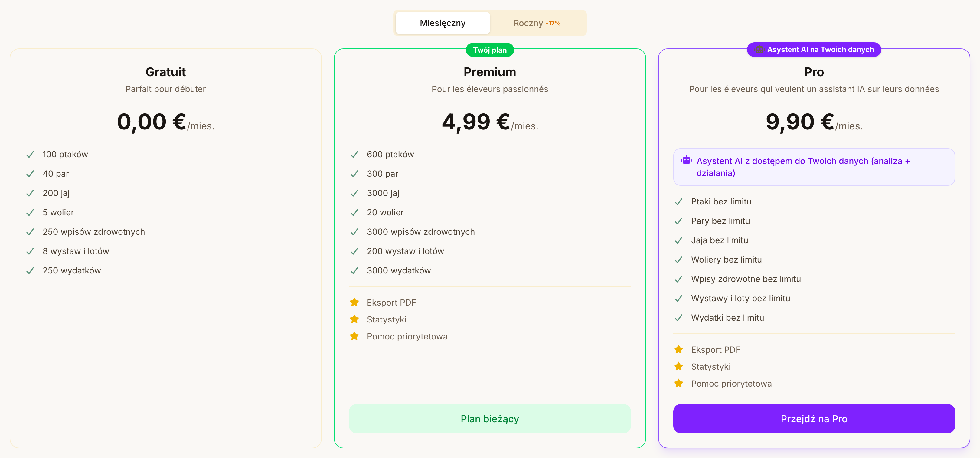Click checkmark beside 5 wolier
Viewport: 980px width, 458px height.
[30, 213]
